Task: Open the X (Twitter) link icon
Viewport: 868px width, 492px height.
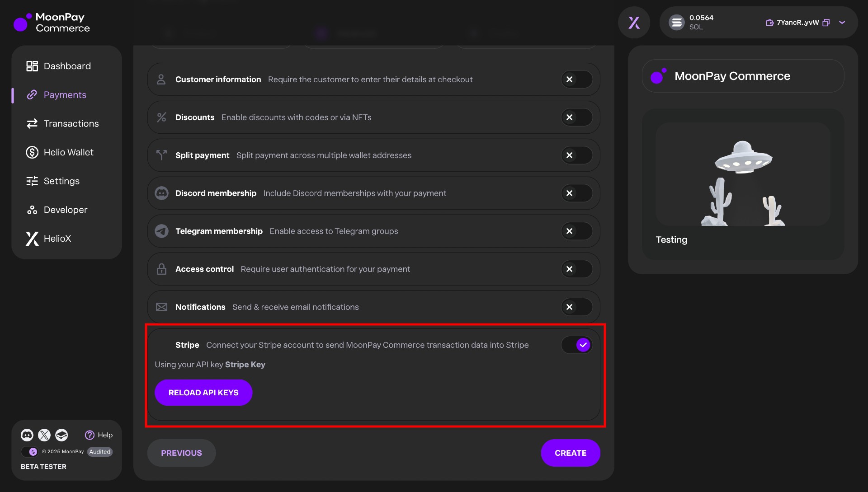Action: (44, 435)
